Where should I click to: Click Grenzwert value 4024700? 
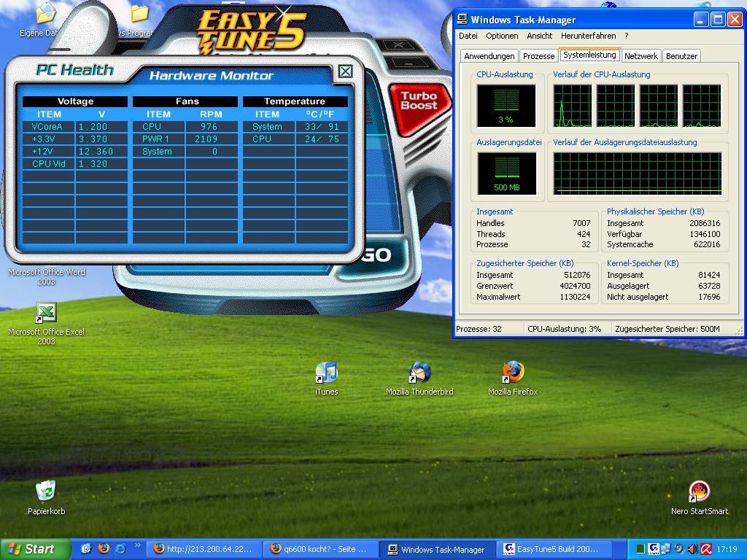tap(575, 286)
